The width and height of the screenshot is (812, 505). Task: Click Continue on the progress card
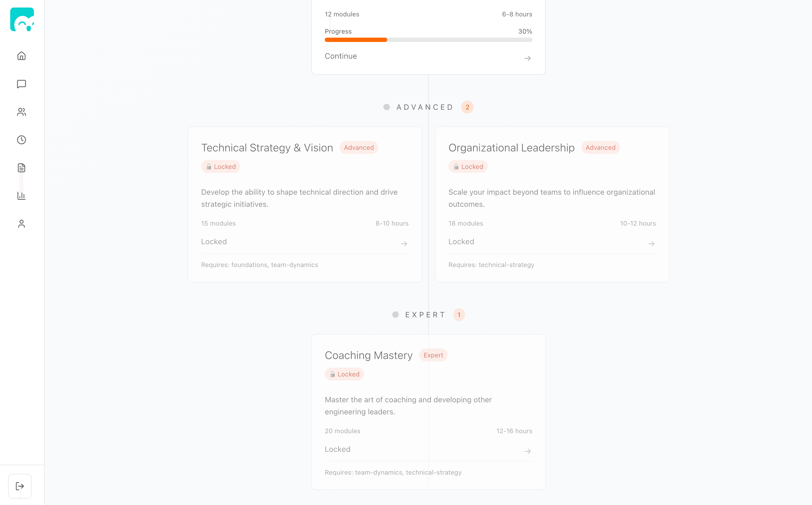click(341, 56)
